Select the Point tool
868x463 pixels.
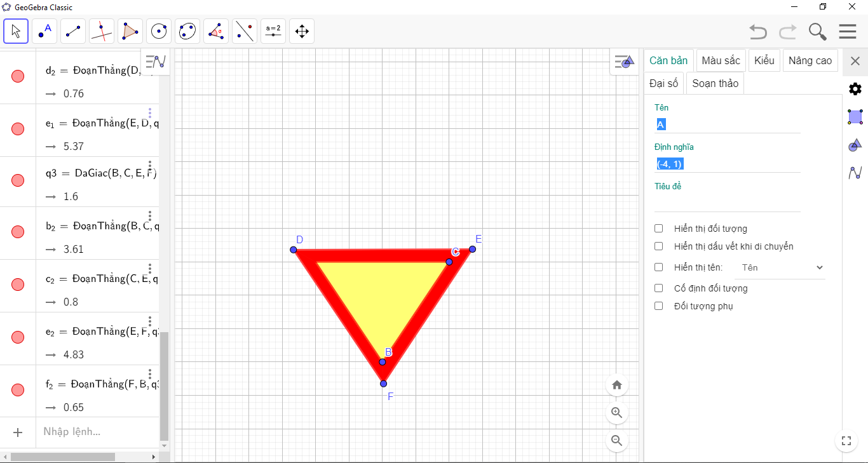tap(44, 31)
